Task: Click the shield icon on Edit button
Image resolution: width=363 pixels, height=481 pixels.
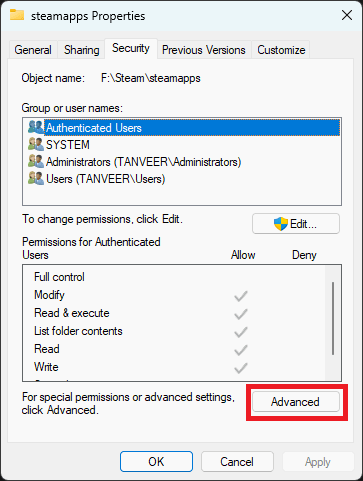Action: pos(281,224)
